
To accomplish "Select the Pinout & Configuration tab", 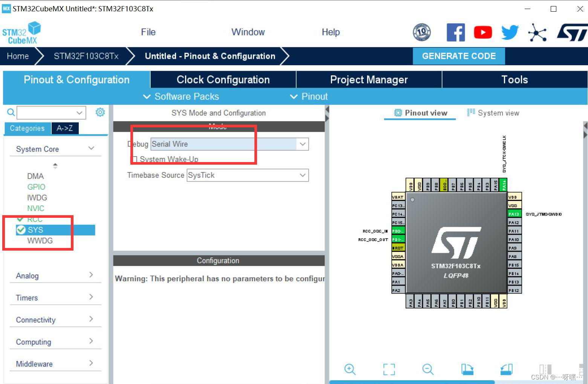I will pyautogui.click(x=77, y=80).
